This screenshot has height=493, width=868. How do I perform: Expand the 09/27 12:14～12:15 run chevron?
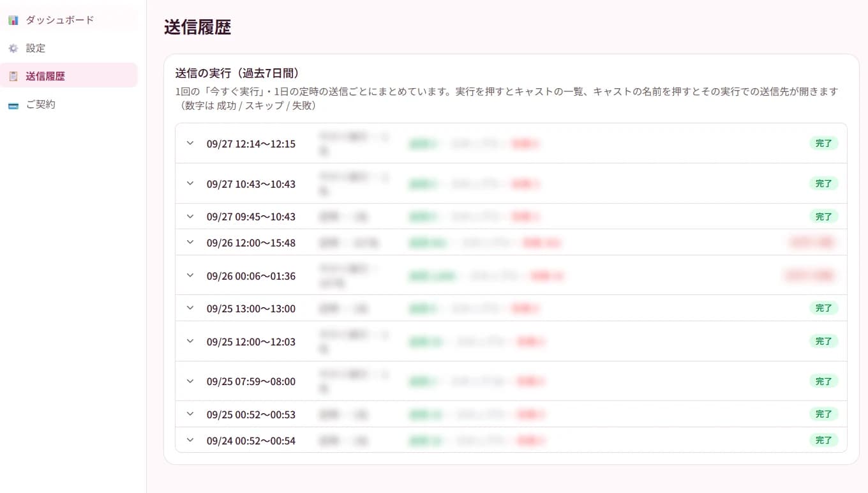point(190,143)
